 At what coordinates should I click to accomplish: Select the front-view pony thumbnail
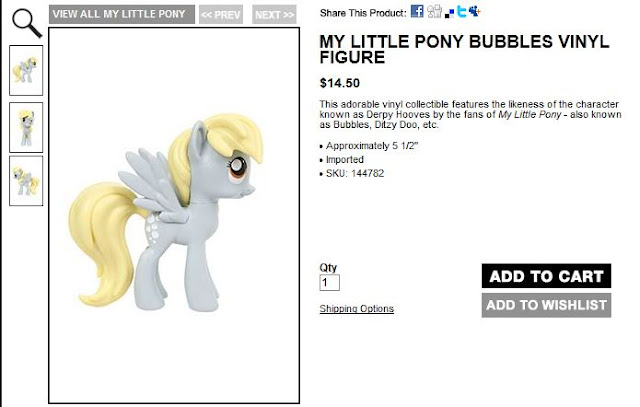tap(26, 127)
